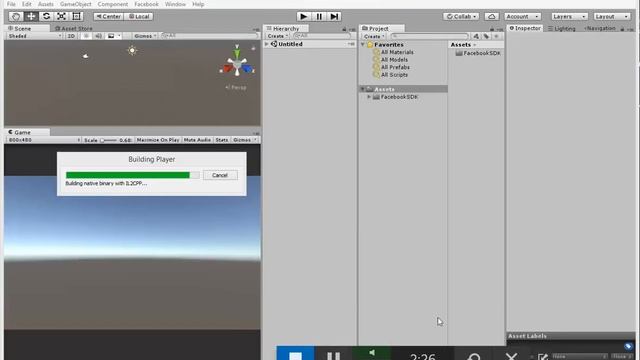Click the Hierarchy search field

(322, 36)
